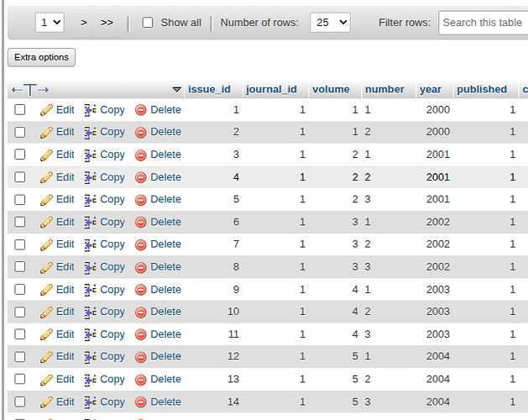Sort the table by year column header

(431, 90)
